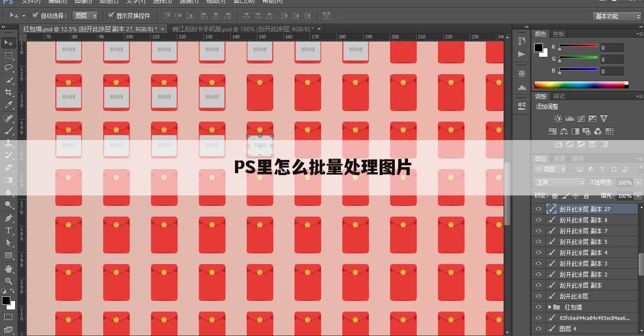Align top edges in options bar
This screenshot has width=644, height=336.
tap(167, 16)
